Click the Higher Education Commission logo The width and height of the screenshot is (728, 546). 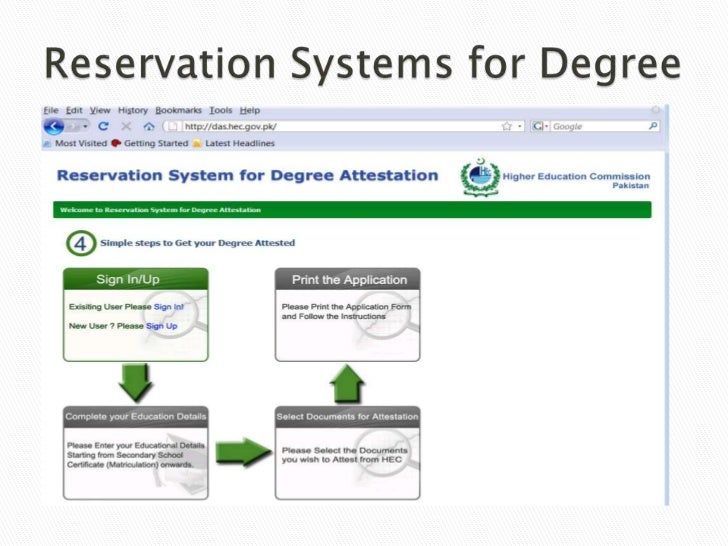[x=479, y=179]
